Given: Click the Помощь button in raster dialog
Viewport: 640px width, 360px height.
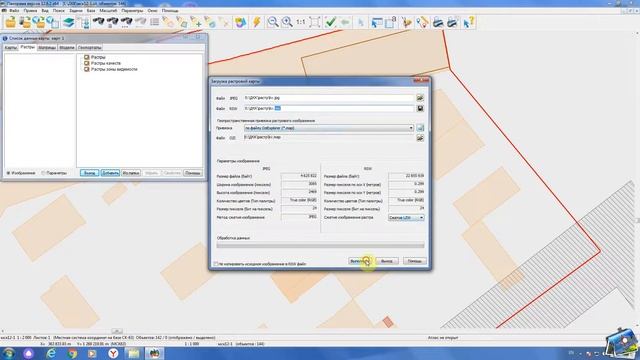Looking at the screenshot, I should tap(415, 261).
